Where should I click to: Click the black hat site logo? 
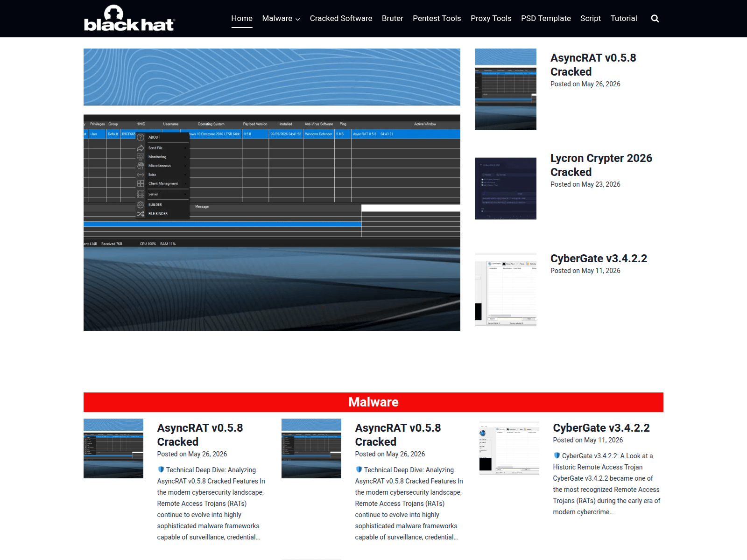(x=129, y=18)
